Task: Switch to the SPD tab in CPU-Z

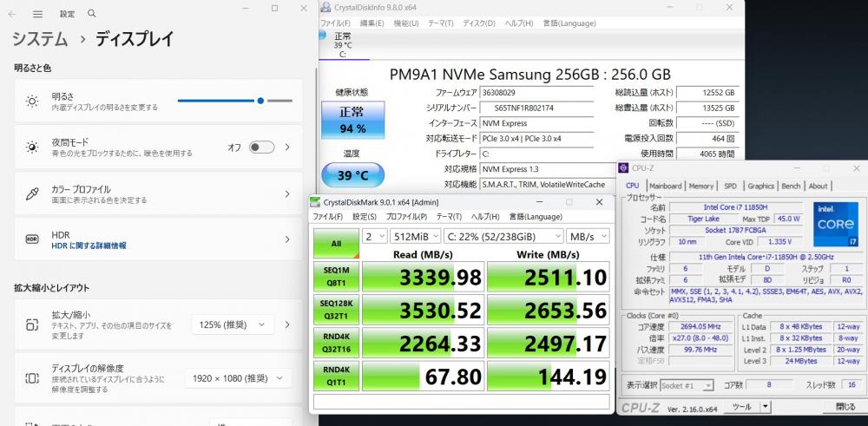Action: (730, 186)
